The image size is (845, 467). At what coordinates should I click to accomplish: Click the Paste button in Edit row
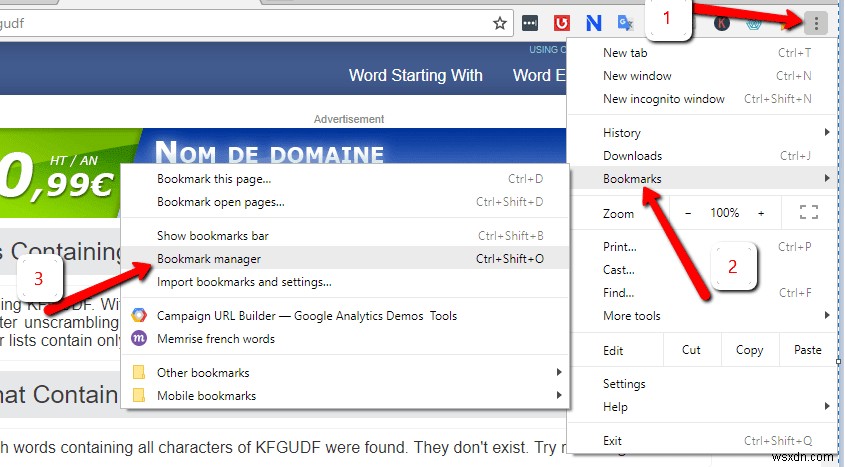point(807,350)
